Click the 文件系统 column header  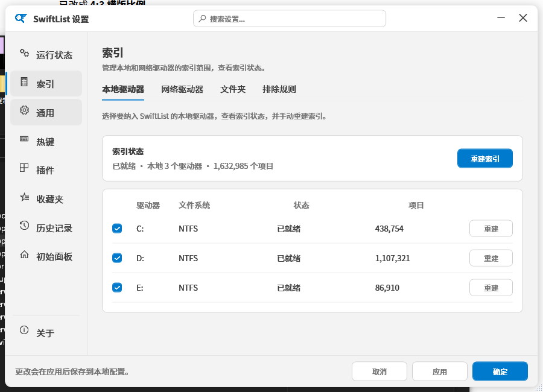(x=194, y=206)
